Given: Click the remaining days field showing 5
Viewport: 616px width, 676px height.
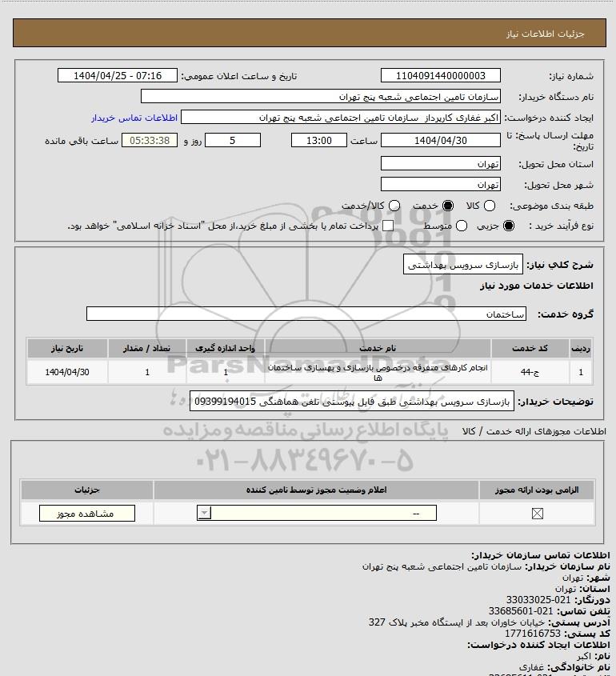Looking at the screenshot, I should [x=233, y=140].
